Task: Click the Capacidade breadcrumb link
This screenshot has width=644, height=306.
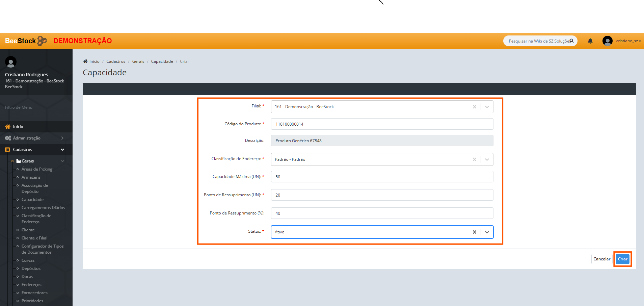Action: point(162,61)
